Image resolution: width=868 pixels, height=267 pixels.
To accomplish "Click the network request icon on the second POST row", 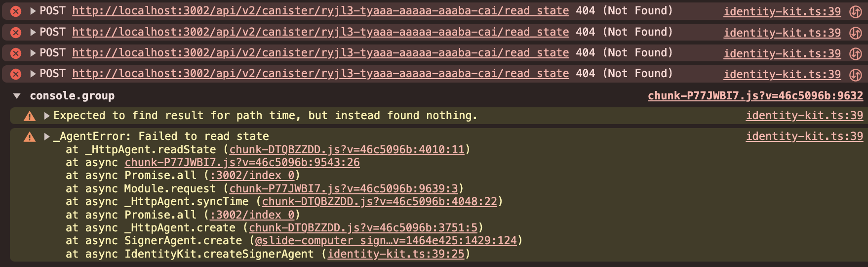I will (855, 33).
